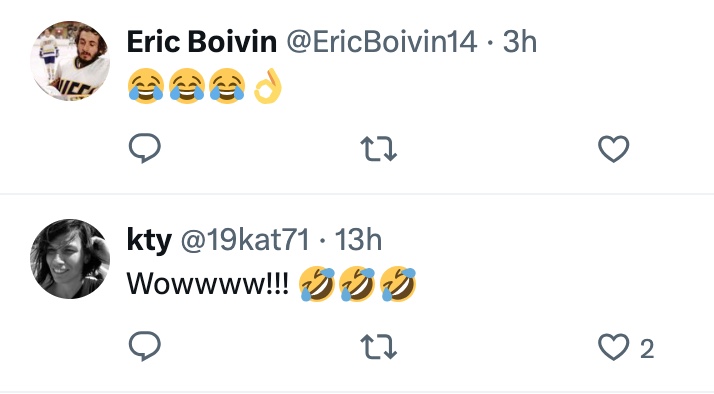Click the first rolling-laughing emoji after Wowwww!!!
The height and width of the screenshot is (394, 714).
coord(317,284)
